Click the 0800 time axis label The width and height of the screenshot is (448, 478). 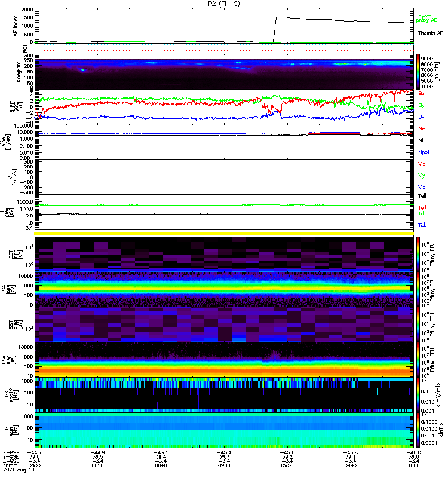click(x=35, y=466)
